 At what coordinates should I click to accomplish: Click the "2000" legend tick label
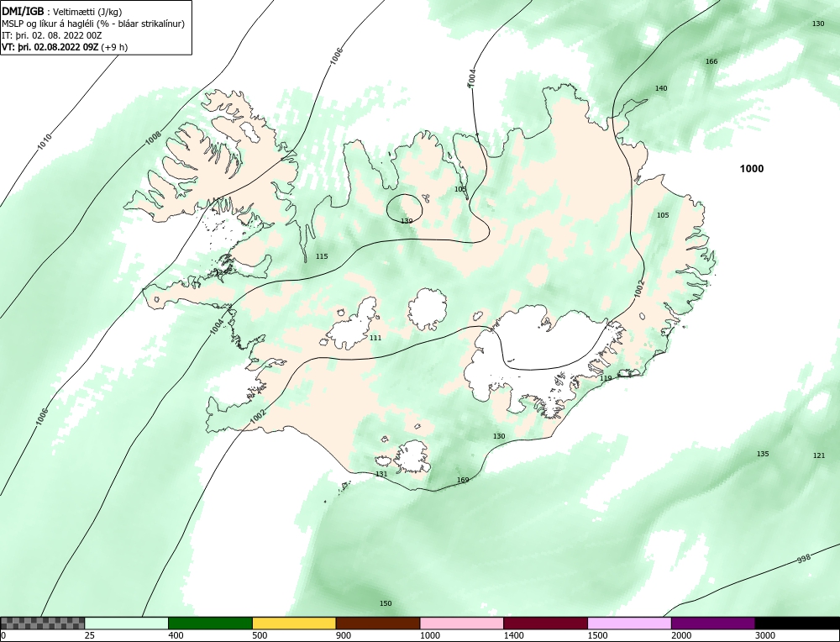(x=681, y=635)
